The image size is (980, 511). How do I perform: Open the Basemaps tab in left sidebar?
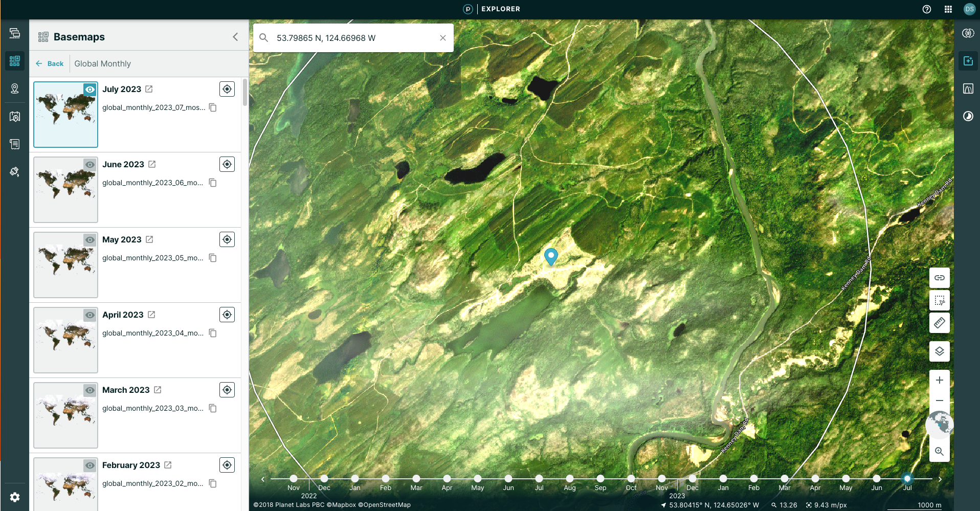tap(15, 61)
